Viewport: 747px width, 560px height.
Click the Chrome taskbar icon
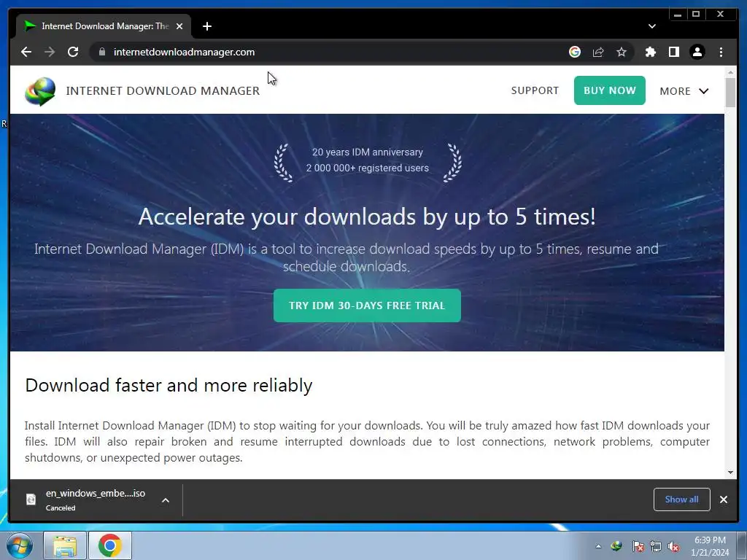[110, 545]
